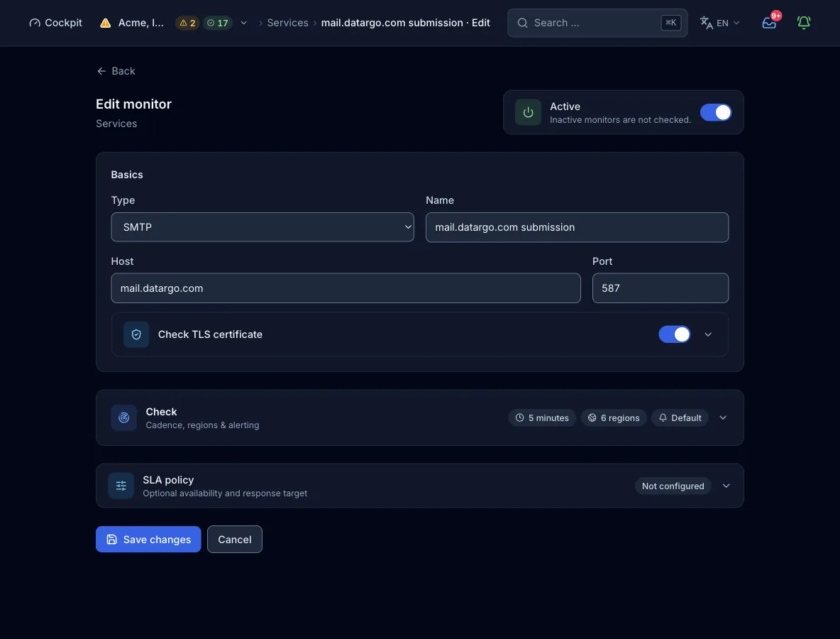Click the translate language icon
Image resolution: width=840 pixels, height=639 pixels.
(x=706, y=23)
